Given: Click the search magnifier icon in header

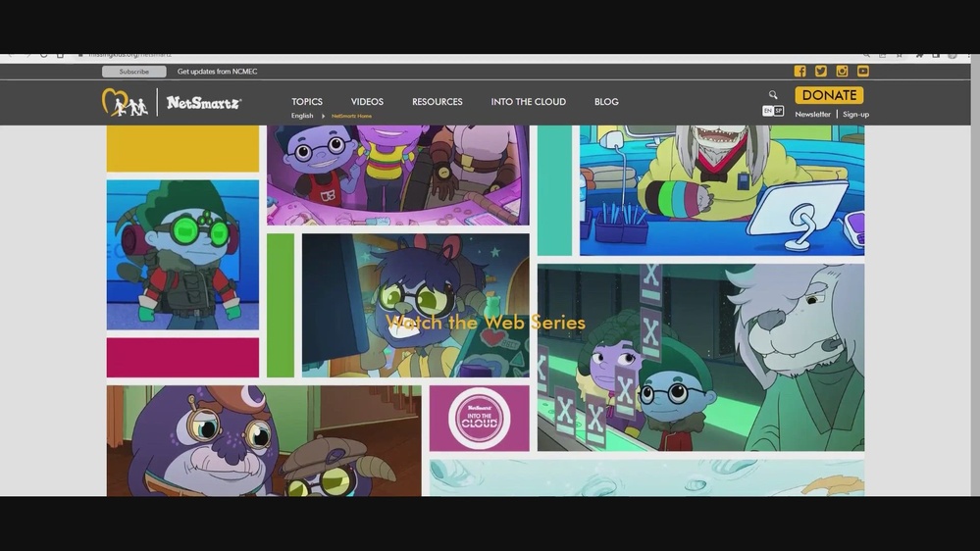Looking at the screenshot, I should tap(773, 95).
